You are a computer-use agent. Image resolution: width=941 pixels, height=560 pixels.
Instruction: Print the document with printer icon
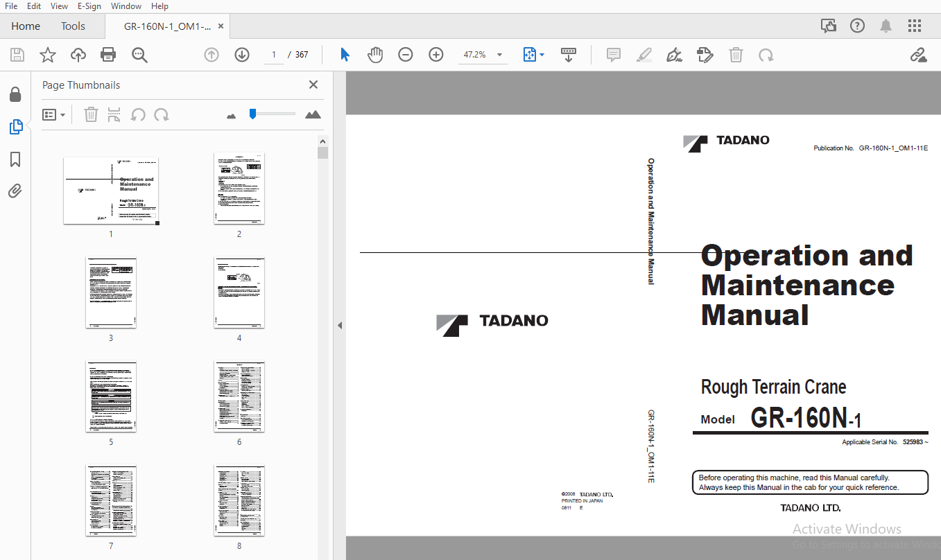pos(108,55)
